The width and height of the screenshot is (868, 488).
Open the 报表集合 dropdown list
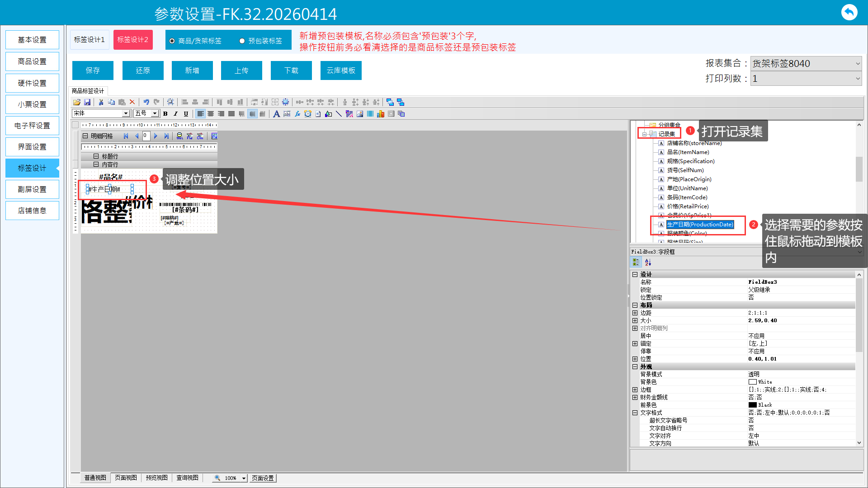click(858, 64)
